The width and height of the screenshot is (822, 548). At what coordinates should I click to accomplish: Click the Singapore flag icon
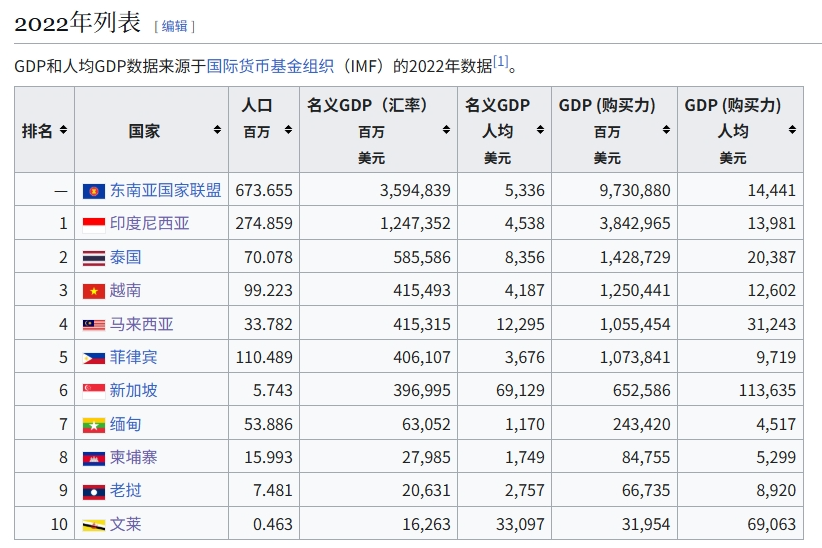pyautogui.click(x=94, y=391)
